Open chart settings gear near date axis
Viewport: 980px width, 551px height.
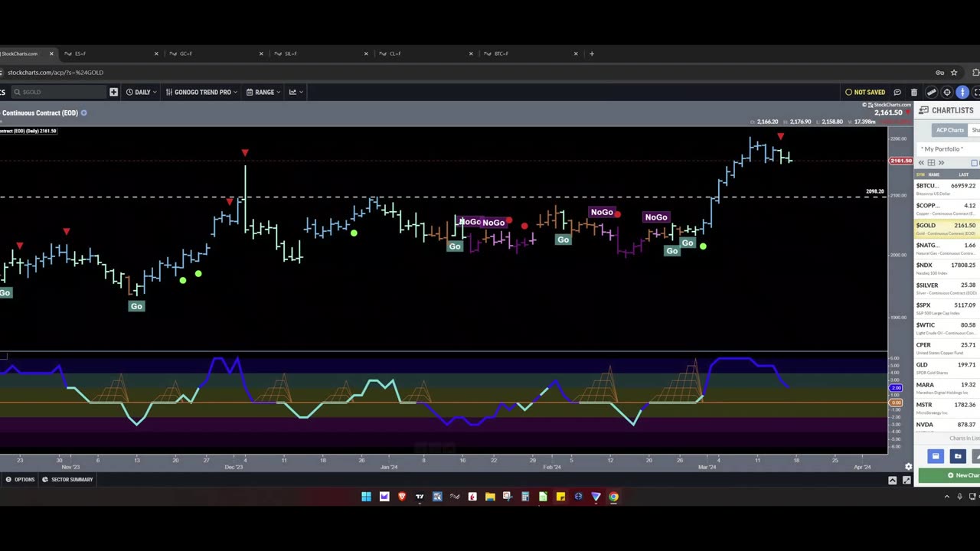908,467
